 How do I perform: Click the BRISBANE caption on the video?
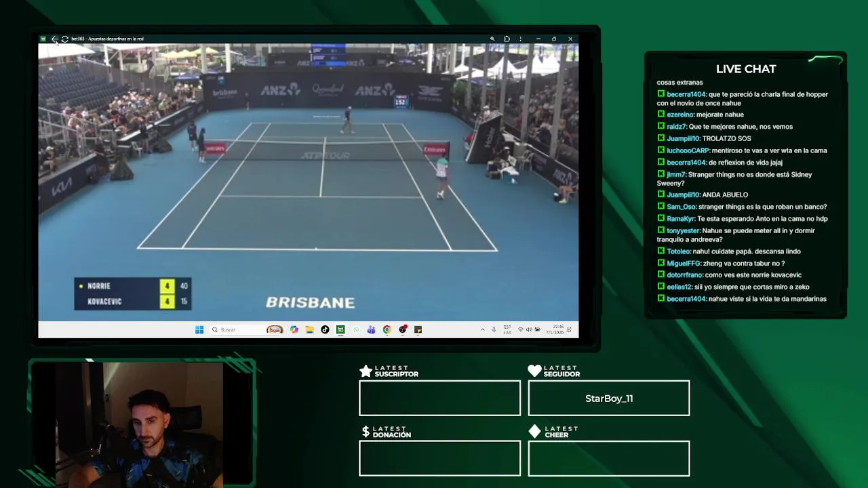(310, 303)
